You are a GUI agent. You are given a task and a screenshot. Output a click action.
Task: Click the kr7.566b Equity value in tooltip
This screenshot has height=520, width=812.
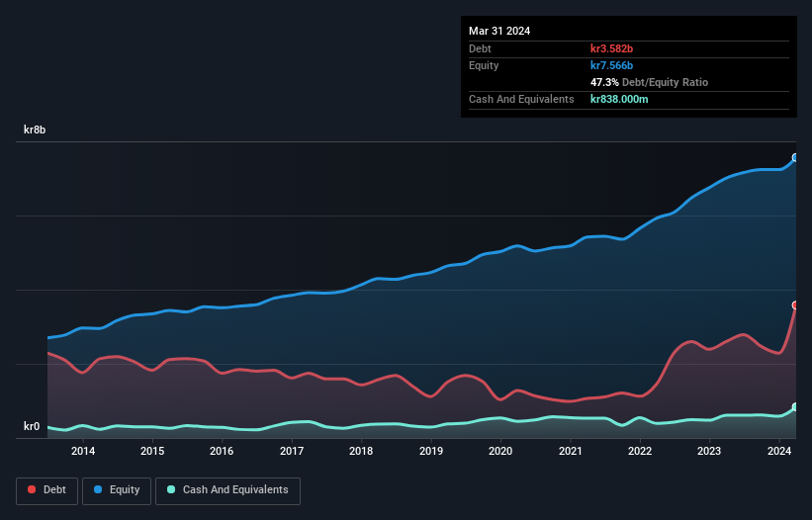[611, 65]
